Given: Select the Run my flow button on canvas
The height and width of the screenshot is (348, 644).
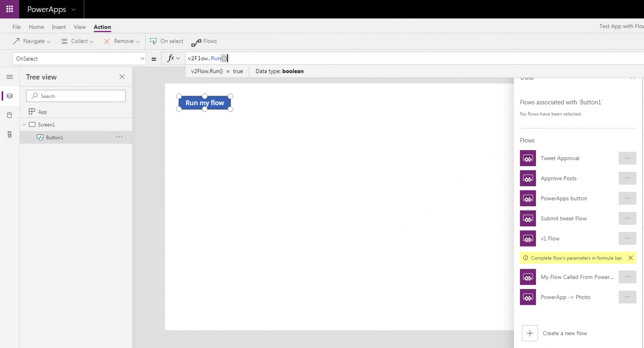Looking at the screenshot, I should (204, 103).
